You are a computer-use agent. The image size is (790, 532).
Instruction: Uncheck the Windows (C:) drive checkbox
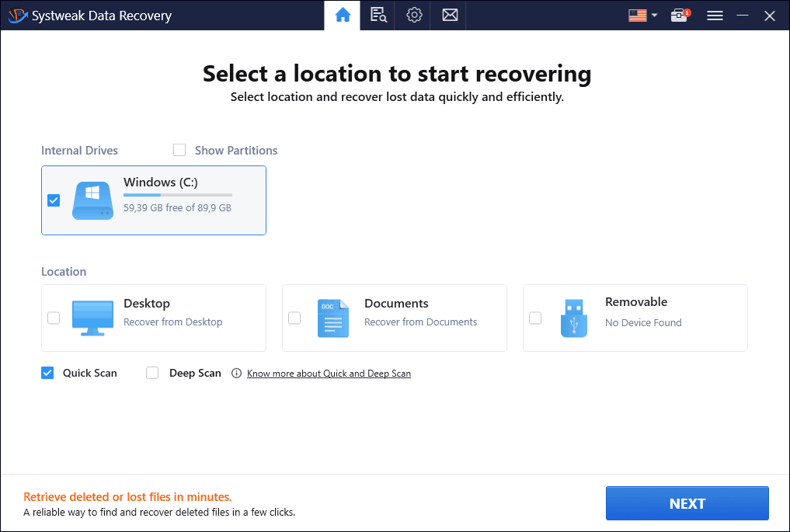[x=54, y=200]
